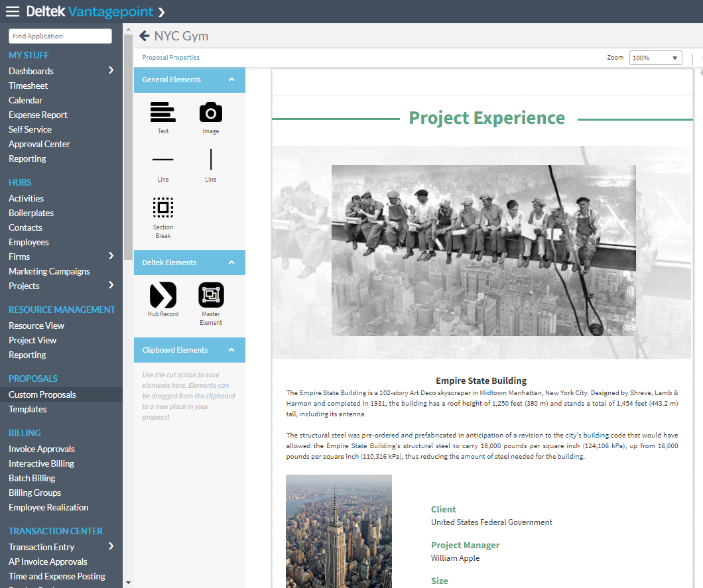
Task: Expand the Transaction Entry submenu arrow
Action: [x=111, y=546]
